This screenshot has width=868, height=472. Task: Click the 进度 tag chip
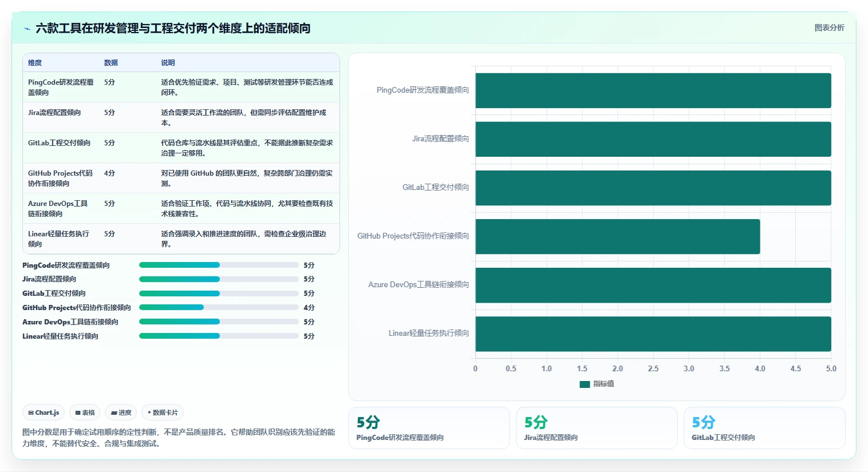(121, 412)
